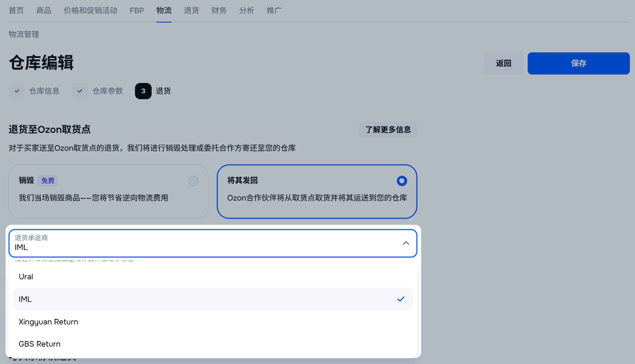Go to the 首页 tab

pyautogui.click(x=16, y=10)
